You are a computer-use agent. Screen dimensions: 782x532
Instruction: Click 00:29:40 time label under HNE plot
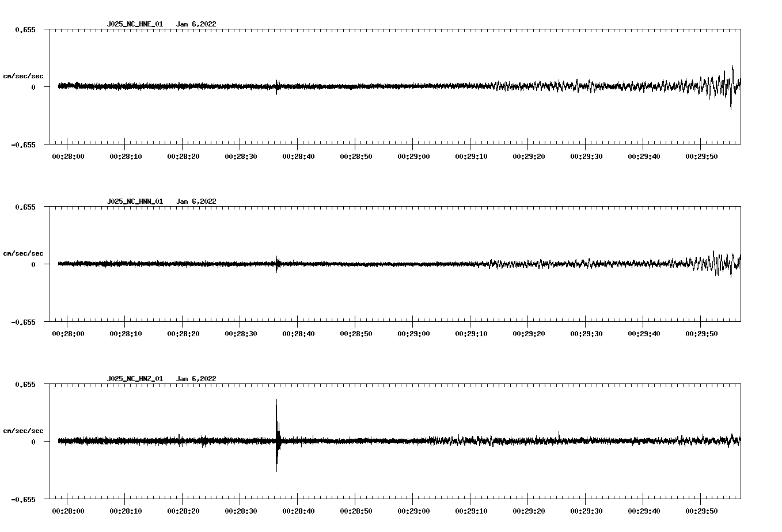[644, 156]
